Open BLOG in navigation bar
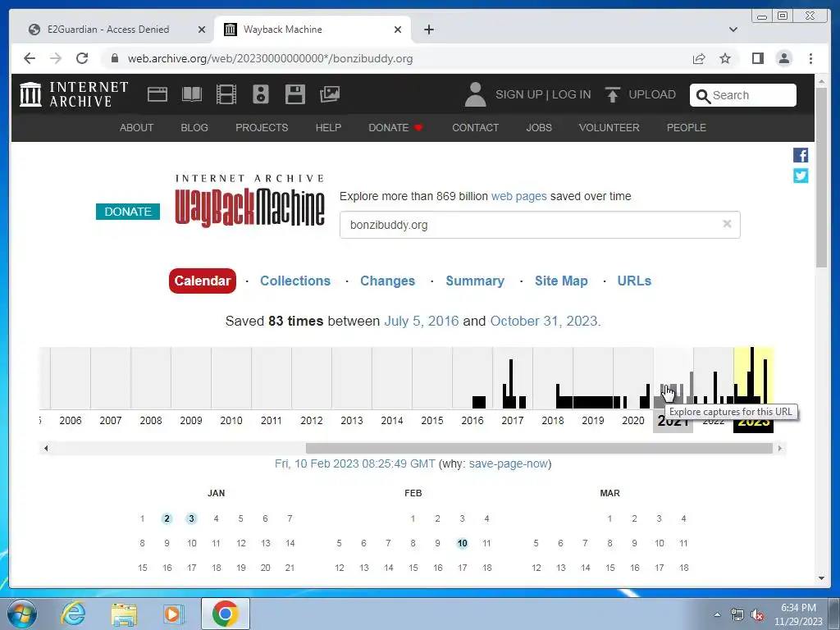The height and width of the screenshot is (630, 840). click(194, 127)
